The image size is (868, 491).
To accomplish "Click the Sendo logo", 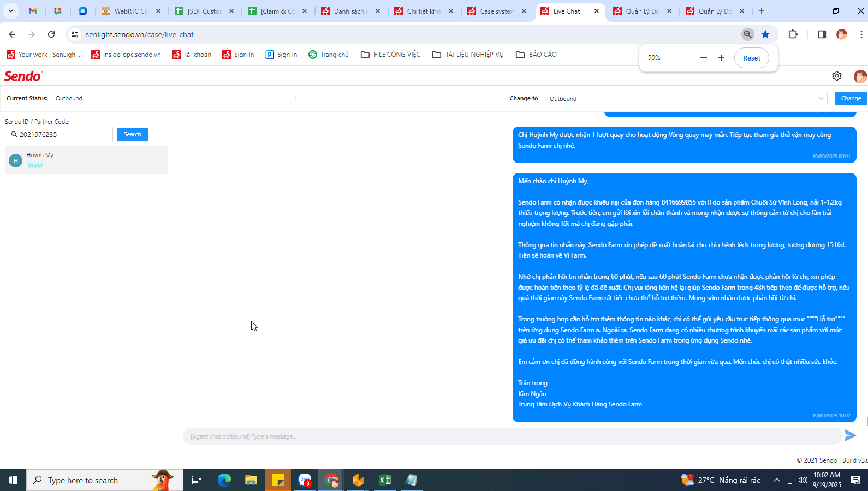I will coord(23,76).
